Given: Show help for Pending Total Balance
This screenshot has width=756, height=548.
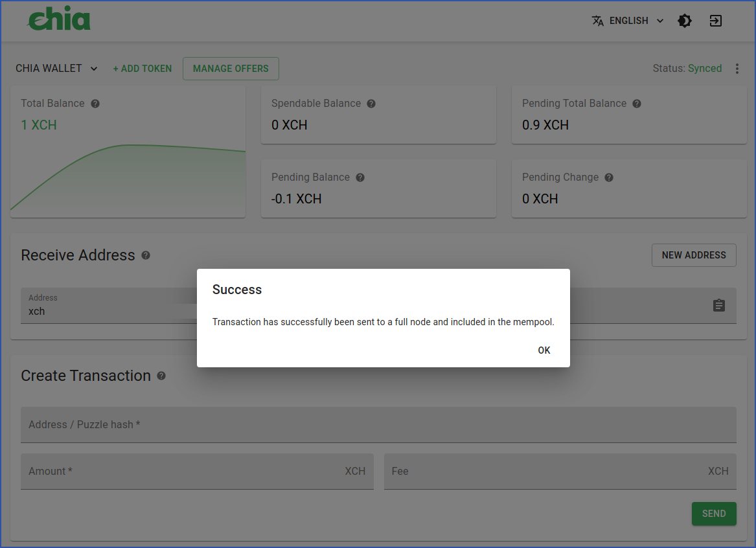Looking at the screenshot, I should tap(636, 104).
